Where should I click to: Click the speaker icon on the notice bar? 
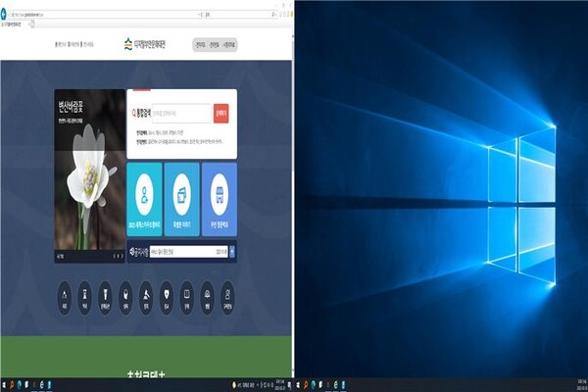[x=133, y=252]
